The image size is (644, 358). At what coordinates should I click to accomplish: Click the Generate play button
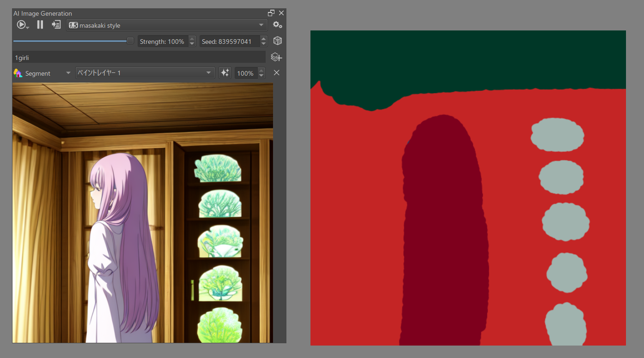coord(21,25)
